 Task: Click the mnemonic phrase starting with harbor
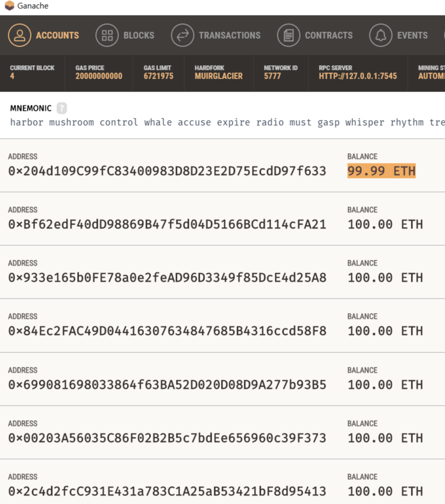click(227, 123)
